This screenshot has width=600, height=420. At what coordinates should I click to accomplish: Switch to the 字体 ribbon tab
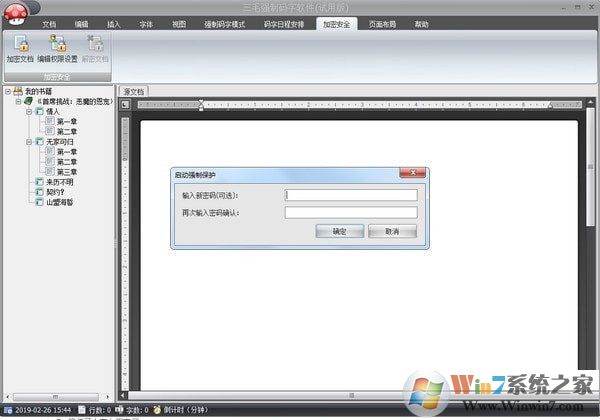[146, 24]
